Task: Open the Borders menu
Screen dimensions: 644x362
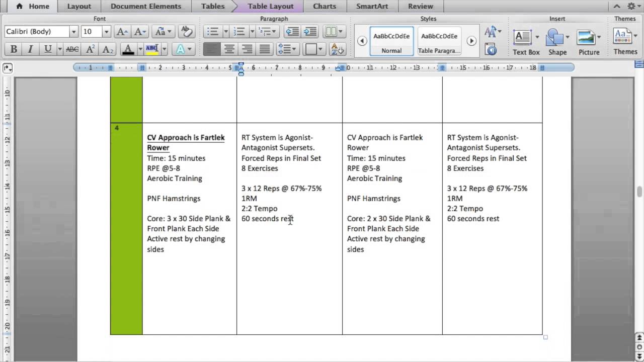Action: pos(315,49)
